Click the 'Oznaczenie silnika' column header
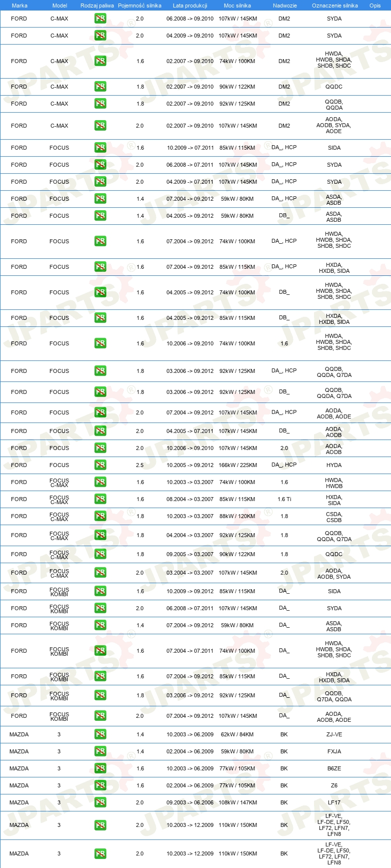Viewport: 391px width, 868px height. (334, 6)
